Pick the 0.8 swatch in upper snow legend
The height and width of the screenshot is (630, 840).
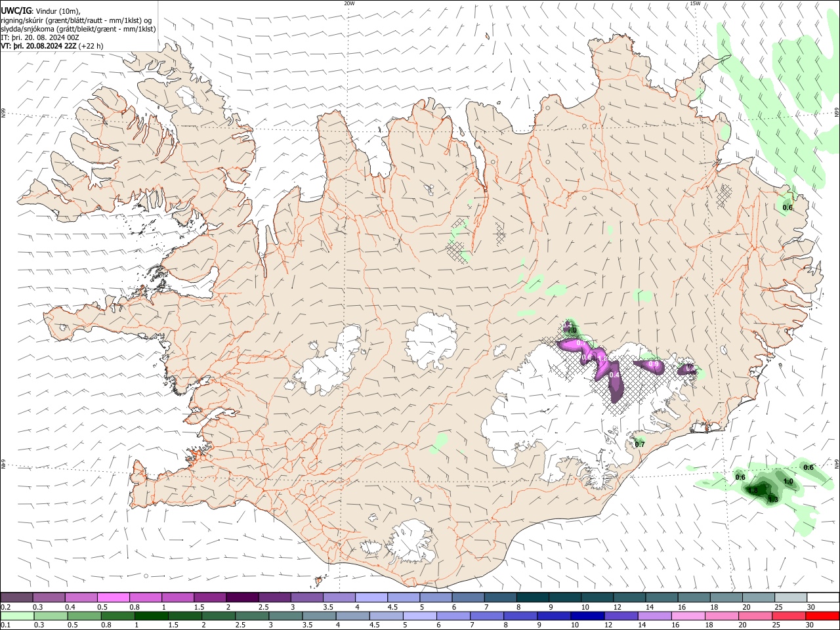145,597
